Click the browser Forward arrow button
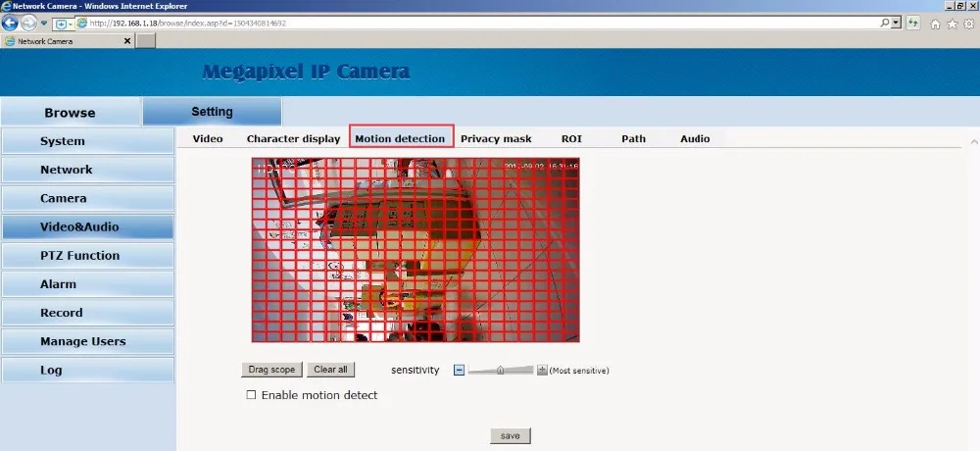The image size is (980, 451). 28,24
